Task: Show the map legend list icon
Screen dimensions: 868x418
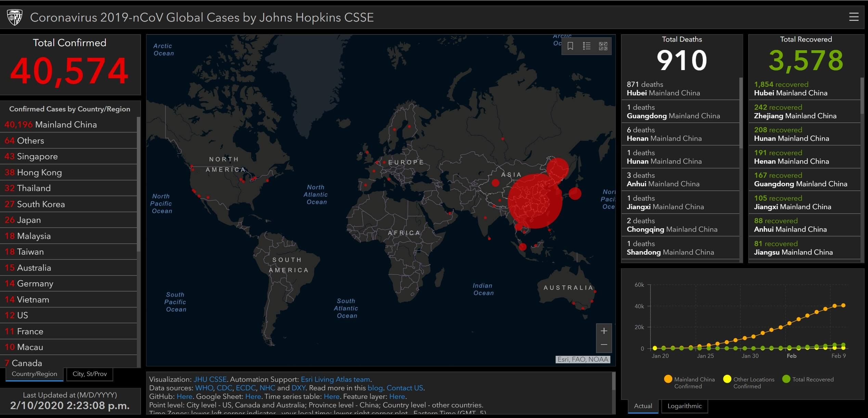Action: (x=586, y=46)
